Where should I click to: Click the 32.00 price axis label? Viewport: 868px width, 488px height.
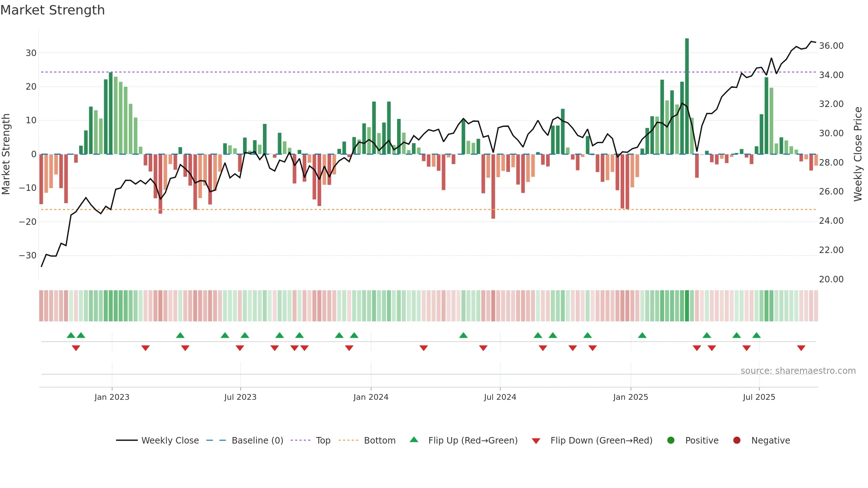coord(831,104)
